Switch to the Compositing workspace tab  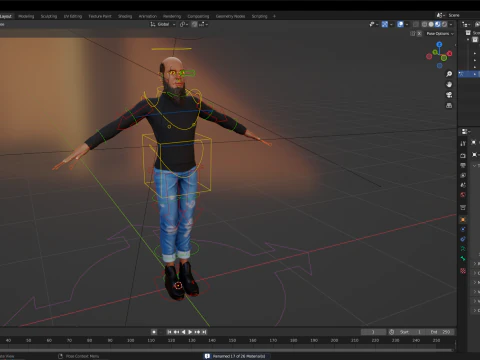tap(198, 16)
